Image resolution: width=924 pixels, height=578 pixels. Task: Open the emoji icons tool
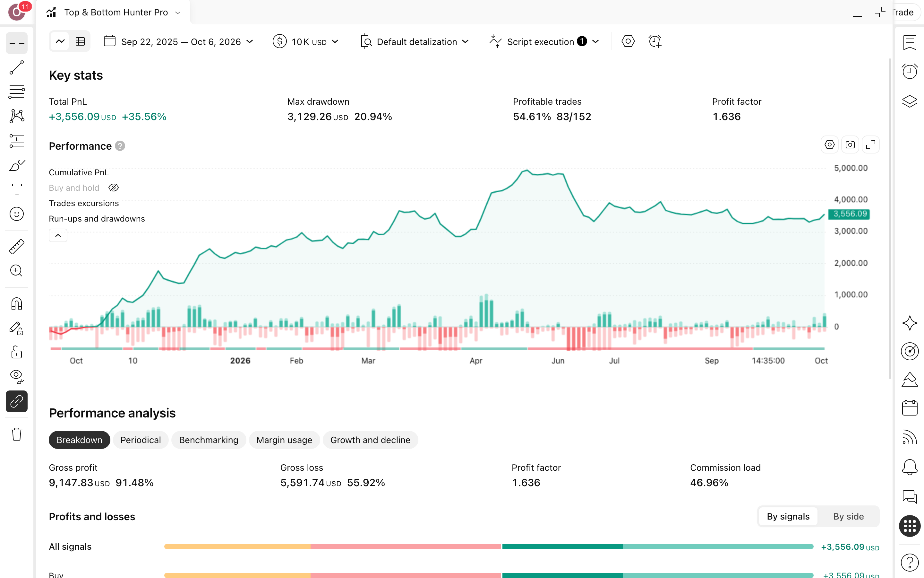16,214
